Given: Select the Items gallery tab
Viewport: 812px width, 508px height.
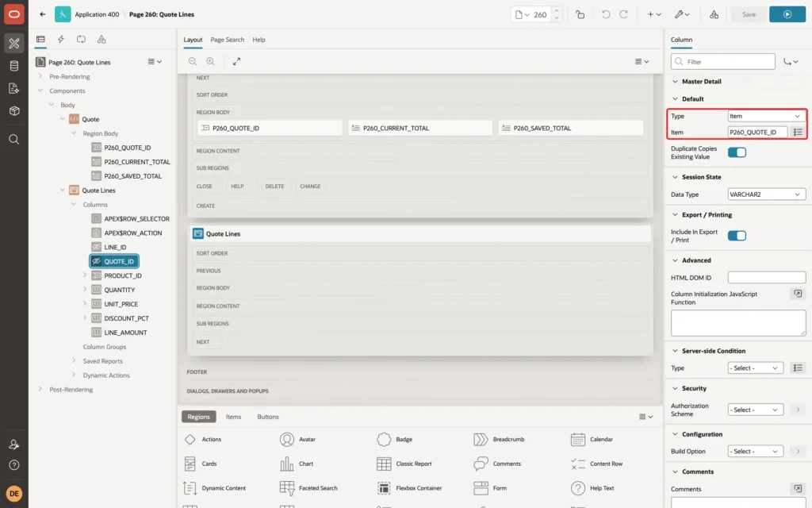Looking at the screenshot, I should pyautogui.click(x=234, y=417).
